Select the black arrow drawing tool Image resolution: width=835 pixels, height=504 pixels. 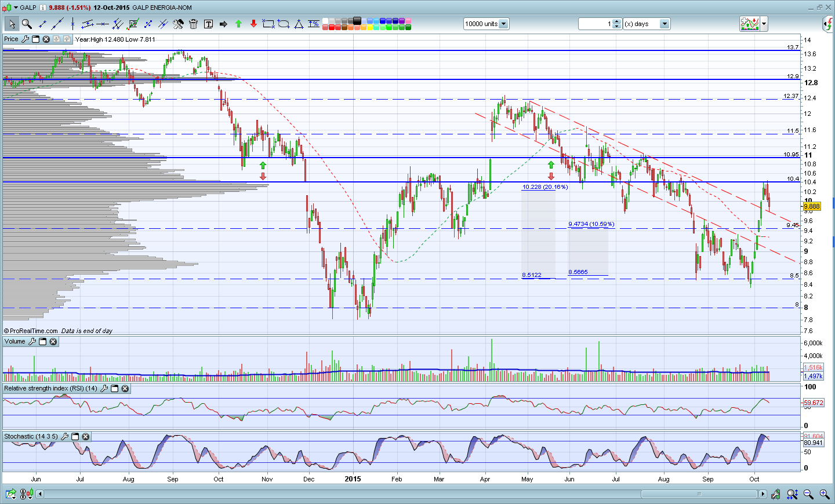pos(223,24)
